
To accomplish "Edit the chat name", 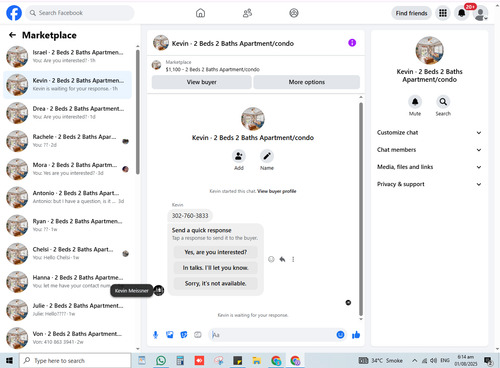I will tap(267, 156).
